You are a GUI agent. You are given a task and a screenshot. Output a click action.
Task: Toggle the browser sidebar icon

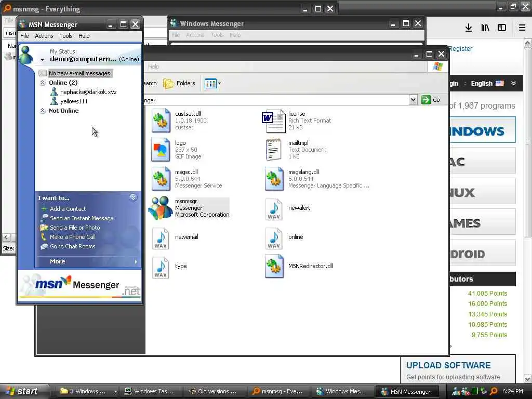tap(502, 28)
